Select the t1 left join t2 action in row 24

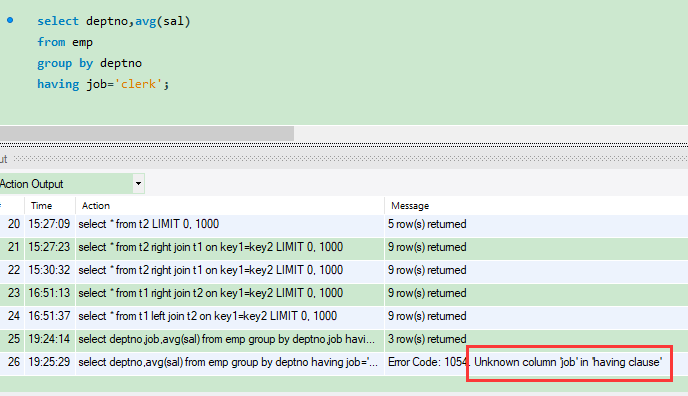point(207,316)
